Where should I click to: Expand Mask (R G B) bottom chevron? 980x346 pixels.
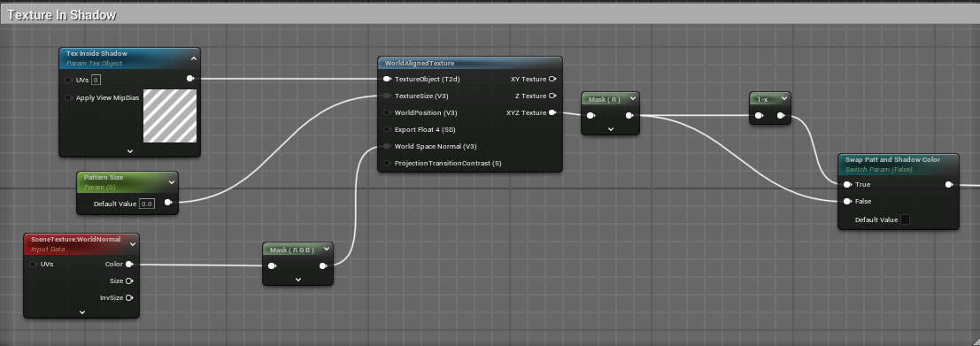[298, 279]
